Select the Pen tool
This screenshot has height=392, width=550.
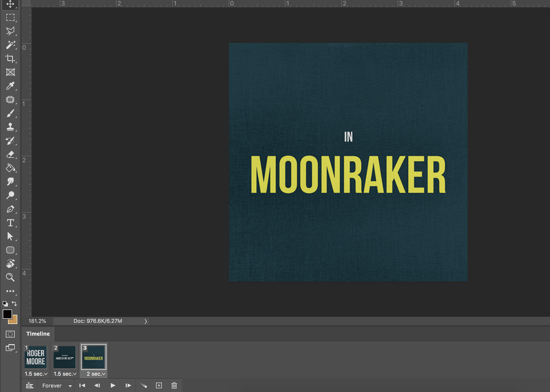10,209
